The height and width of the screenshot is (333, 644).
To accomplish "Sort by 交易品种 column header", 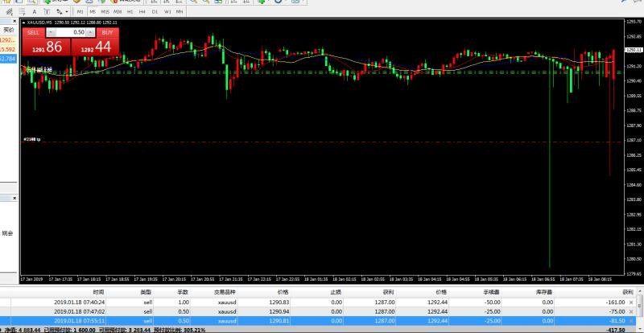I will pos(225,292).
